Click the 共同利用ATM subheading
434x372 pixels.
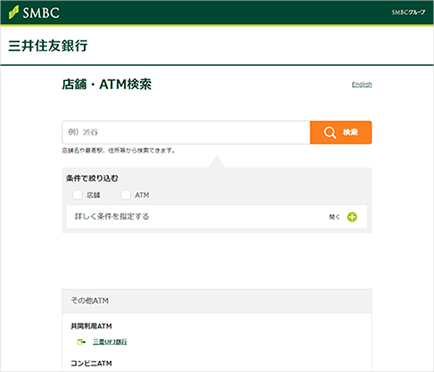point(91,326)
